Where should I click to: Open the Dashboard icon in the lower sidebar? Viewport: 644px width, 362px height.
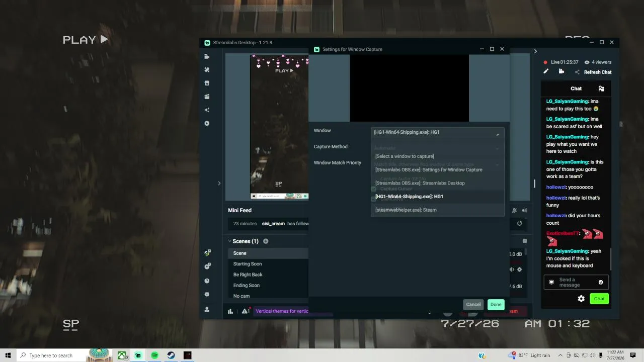(207, 252)
